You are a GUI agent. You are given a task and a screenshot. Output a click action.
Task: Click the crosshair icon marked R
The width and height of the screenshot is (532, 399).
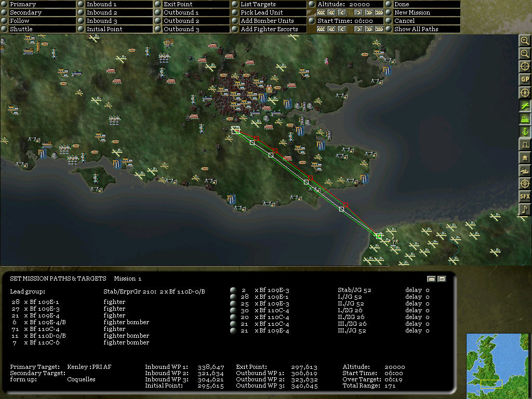click(525, 92)
